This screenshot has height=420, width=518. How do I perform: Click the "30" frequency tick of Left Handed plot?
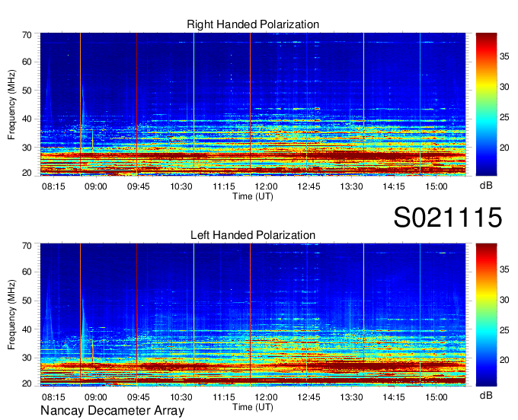27,358
